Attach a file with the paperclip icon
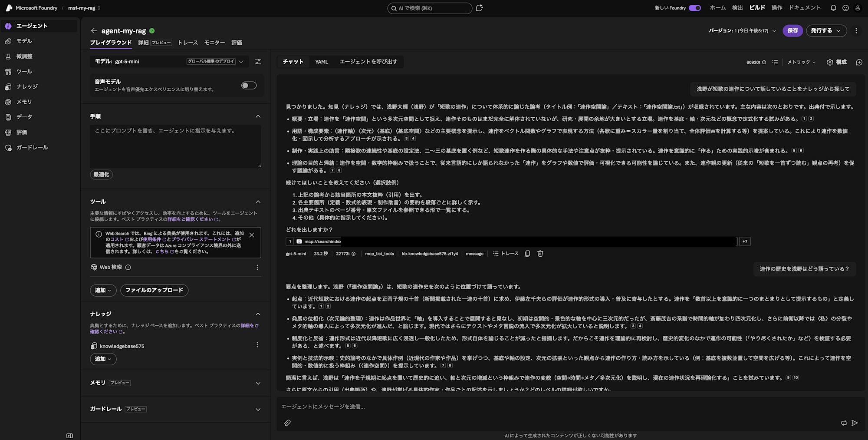868x440 pixels. point(287,423)
